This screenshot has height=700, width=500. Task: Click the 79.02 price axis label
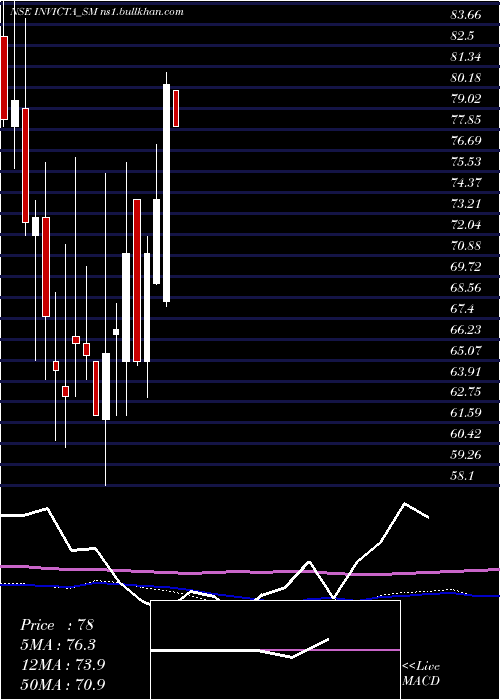(466, 99)
